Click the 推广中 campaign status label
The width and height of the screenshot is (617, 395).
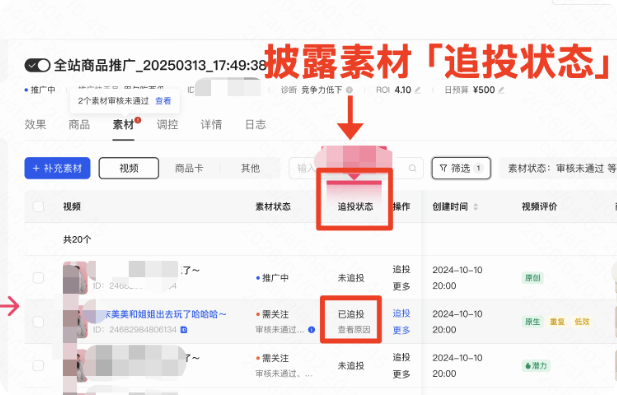pyautogui.click(x=40, y=90)
